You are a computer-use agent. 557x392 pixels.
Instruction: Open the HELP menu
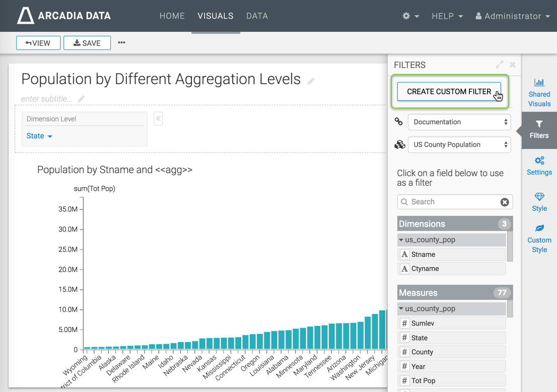(447, 16)
